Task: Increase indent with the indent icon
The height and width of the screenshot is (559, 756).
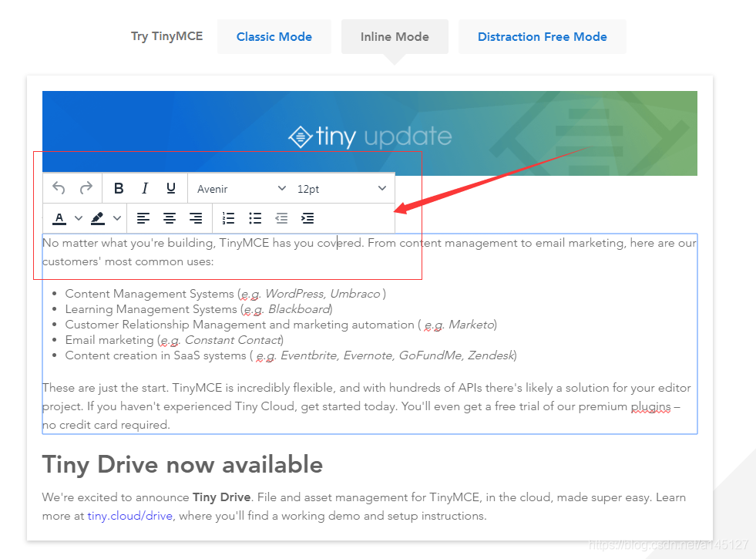Action: tap(307, 218)
